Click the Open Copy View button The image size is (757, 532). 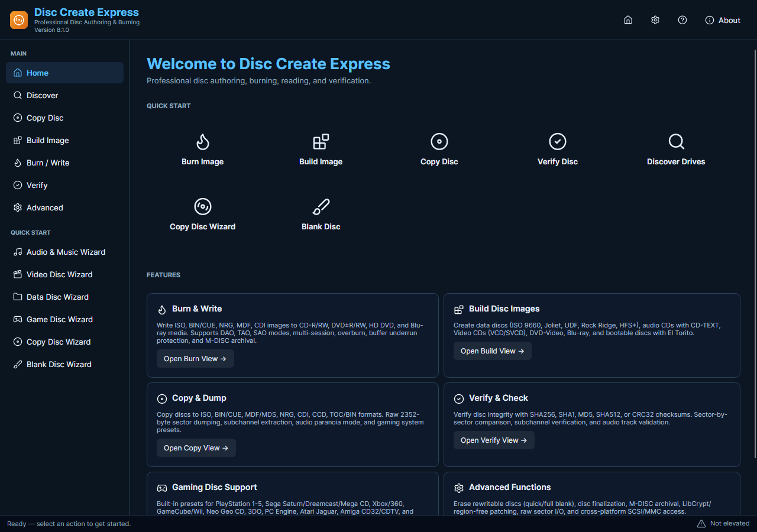pos(196,448)
